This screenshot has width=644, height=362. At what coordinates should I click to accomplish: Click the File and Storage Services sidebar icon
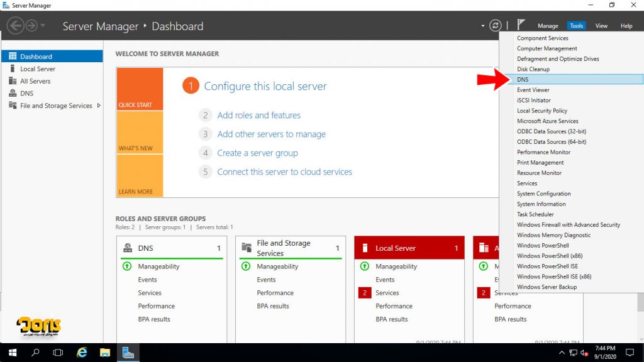[13, 106]
